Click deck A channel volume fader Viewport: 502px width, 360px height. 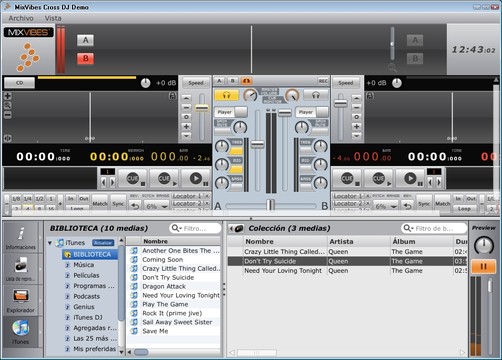point(257,144)
